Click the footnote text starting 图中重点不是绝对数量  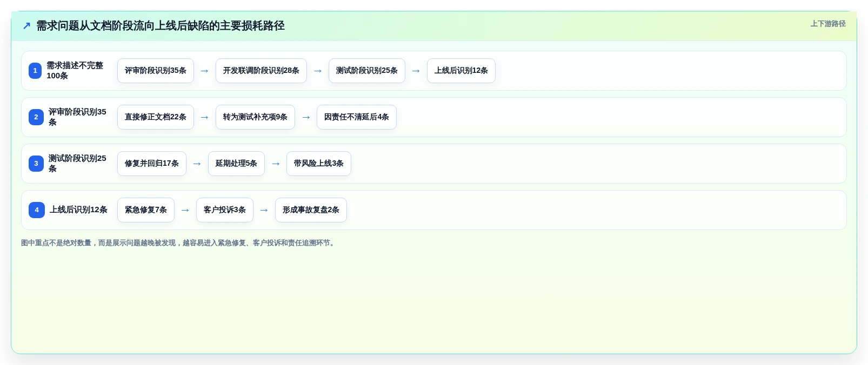click(179, 243)
